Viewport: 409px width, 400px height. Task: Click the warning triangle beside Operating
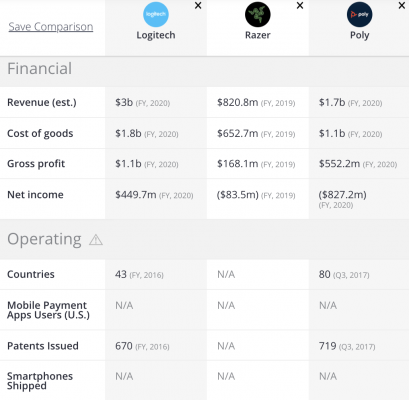point(96,240)
